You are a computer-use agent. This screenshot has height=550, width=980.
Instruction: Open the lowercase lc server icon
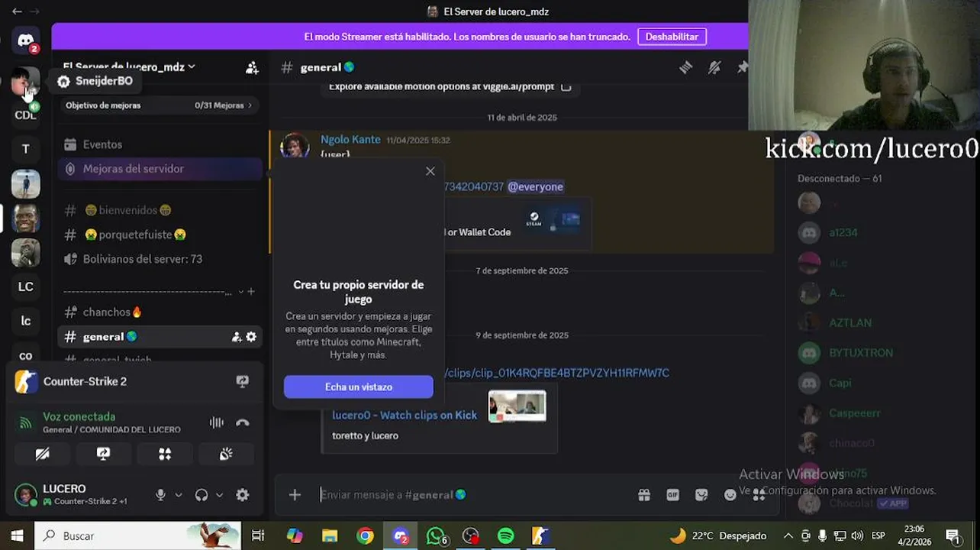tap(26, 321)
